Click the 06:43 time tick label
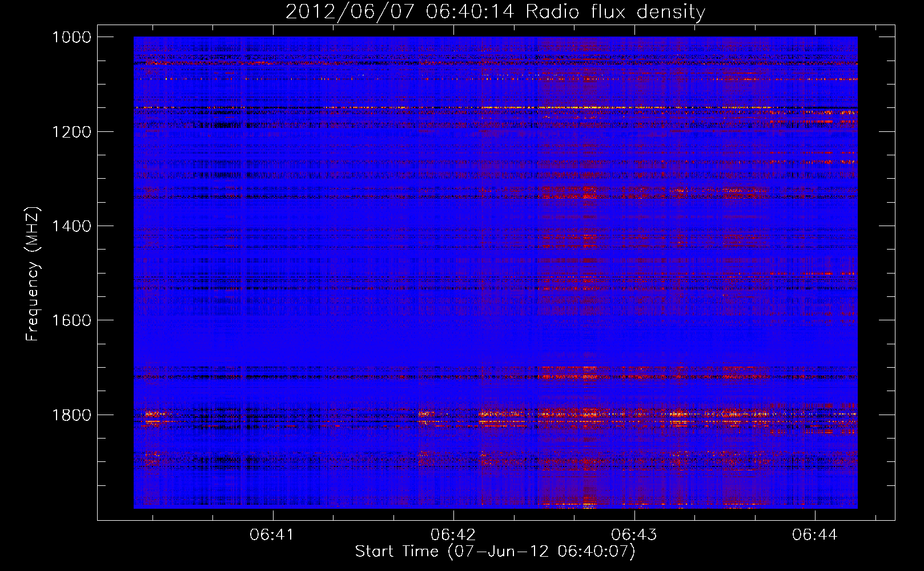924x571 pixels. (x=634, y=534)
